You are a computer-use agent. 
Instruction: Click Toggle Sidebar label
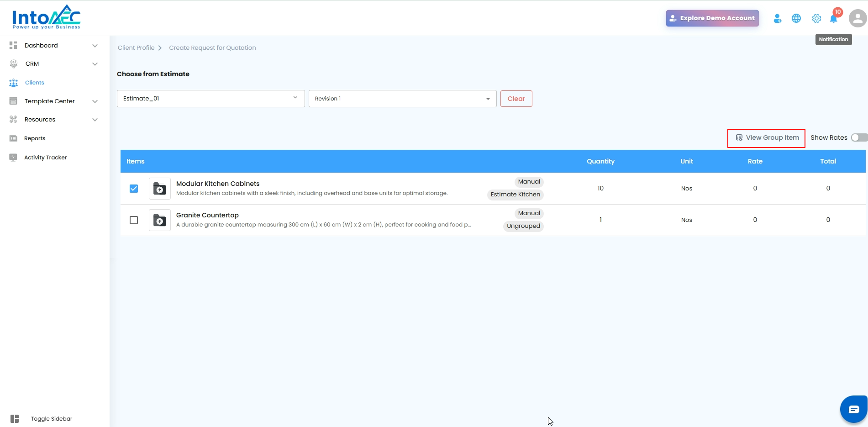tap(52, 419)
